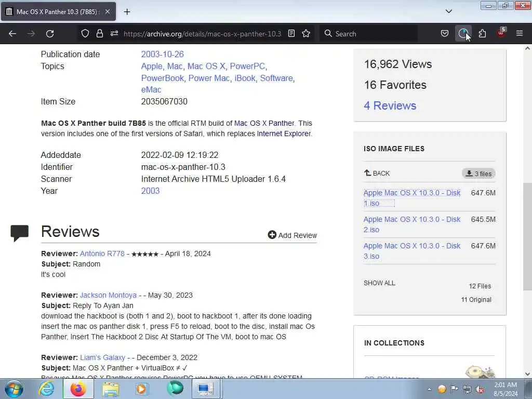Open the Extensions puzzle icon

(x=482, y=34)
